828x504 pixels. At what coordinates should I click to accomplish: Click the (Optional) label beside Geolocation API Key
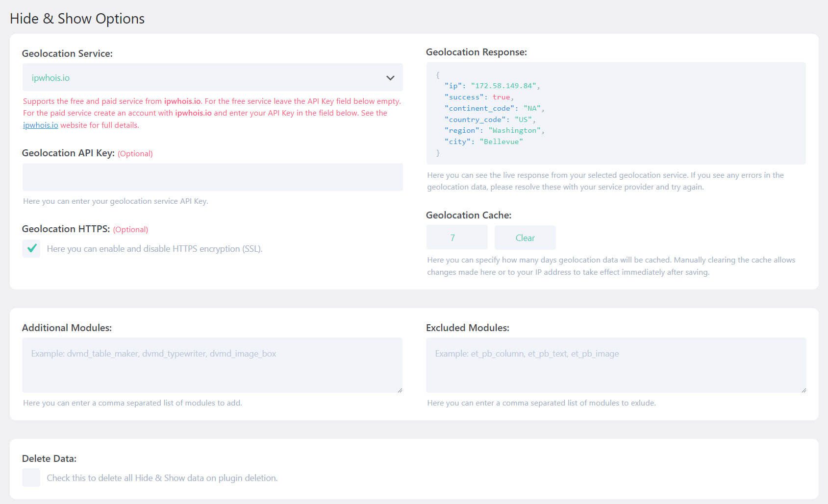135,153
